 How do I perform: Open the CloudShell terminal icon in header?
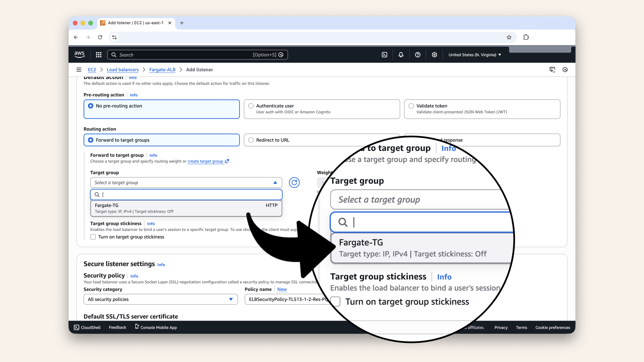[384, 54]
